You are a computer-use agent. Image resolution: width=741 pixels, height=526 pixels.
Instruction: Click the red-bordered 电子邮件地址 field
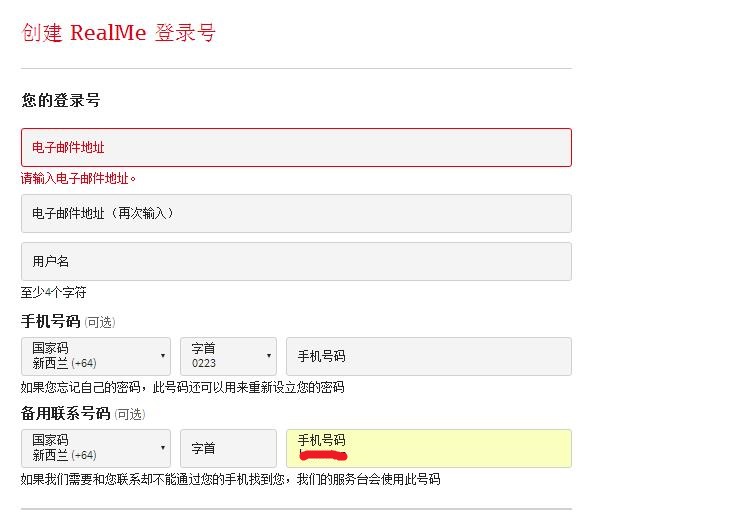point(296,147)
